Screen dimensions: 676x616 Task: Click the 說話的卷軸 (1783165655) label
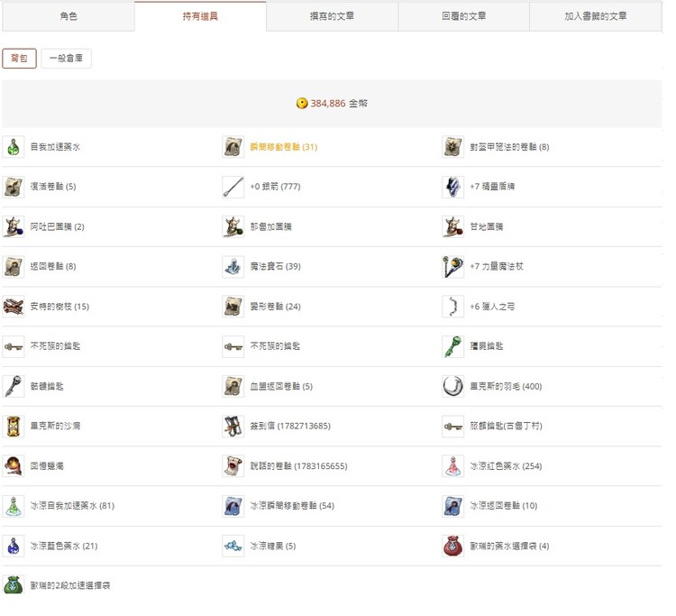[298, 466]
